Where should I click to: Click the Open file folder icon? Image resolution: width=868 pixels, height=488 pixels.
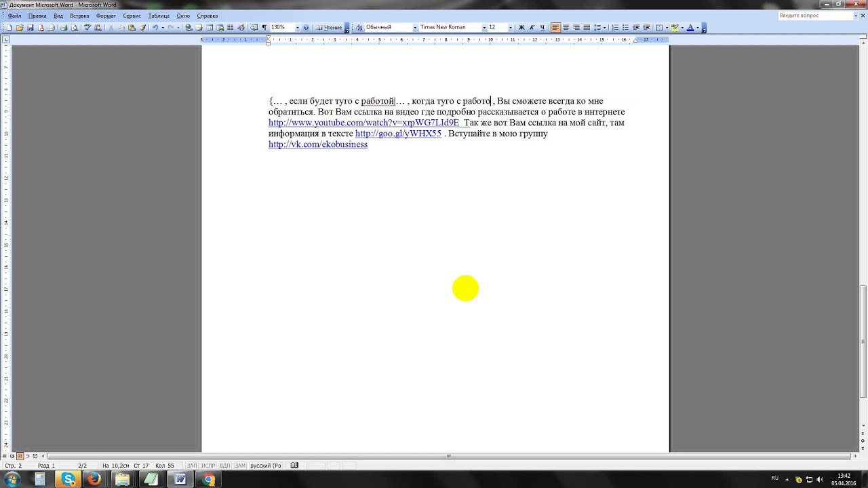pos(19,28)
